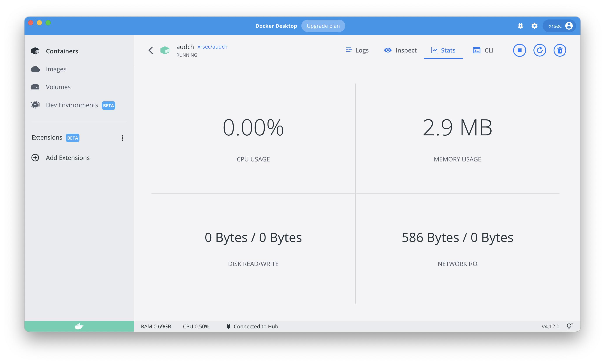Open the bug troubleshoot icon
605x364 pixels.
520,26
